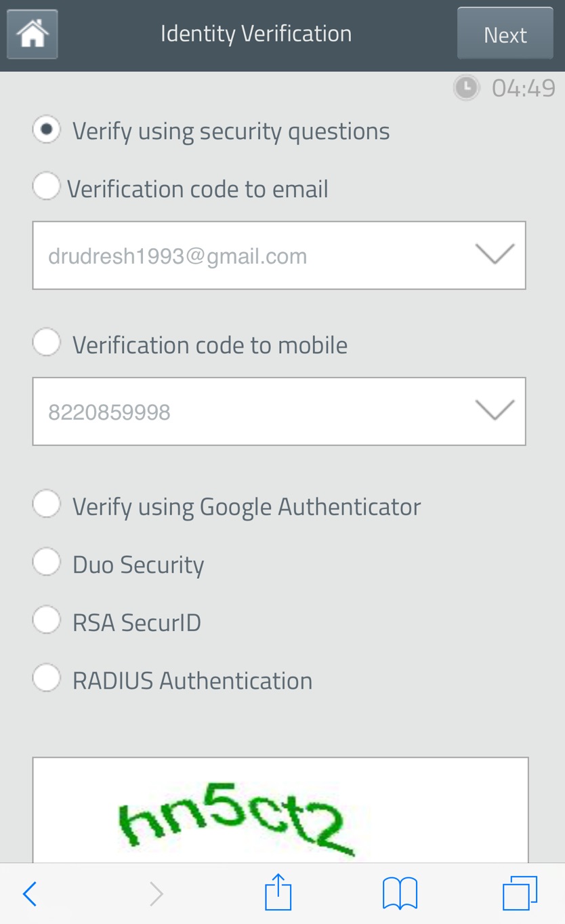Tap the Home icon in header
The height and width of the screenshot is (924, 565).
pyautogui.click(x=32, y=34)
